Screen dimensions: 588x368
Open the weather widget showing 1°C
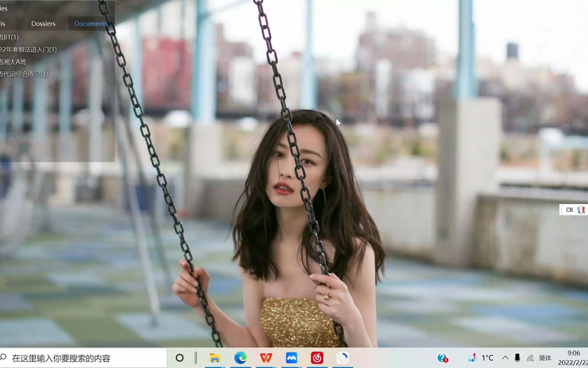[x=480, y=358]
